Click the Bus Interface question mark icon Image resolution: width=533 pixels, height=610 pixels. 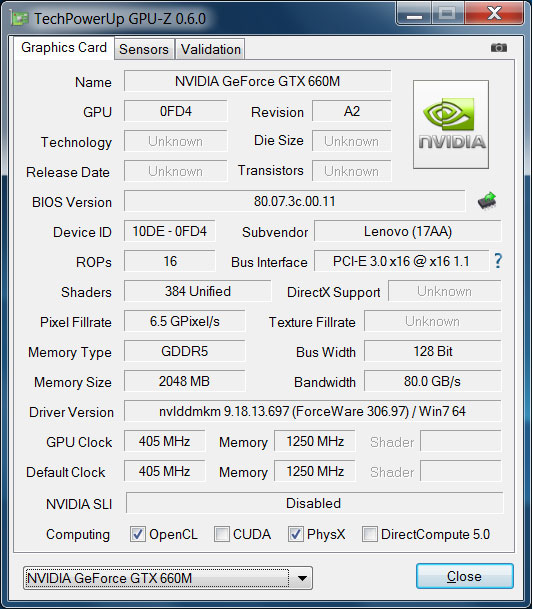pyautogui.click(x=498, y=261)
